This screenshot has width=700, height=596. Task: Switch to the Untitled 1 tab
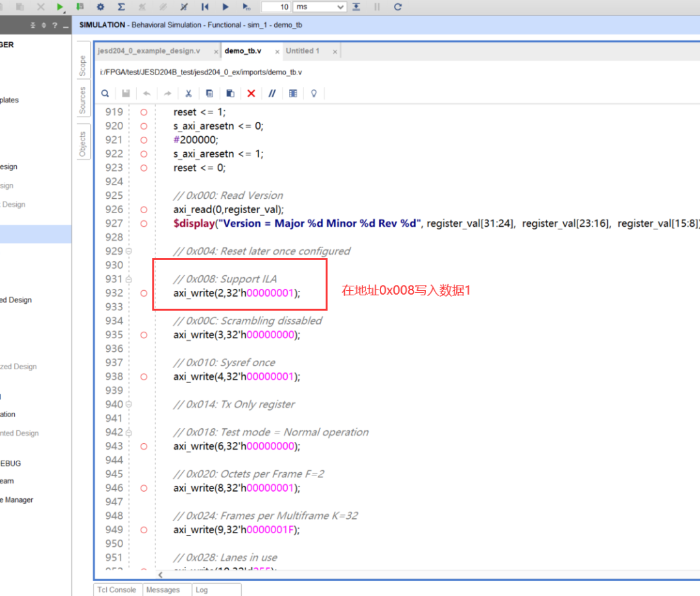(x=303, y=51)
